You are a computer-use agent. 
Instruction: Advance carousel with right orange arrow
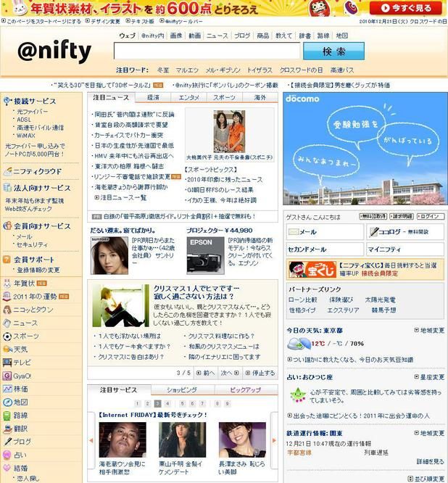[274, 440]
